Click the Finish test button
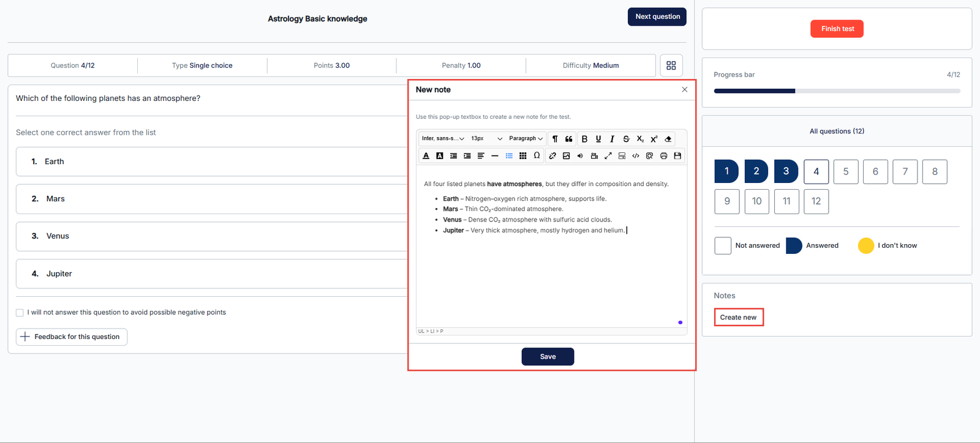The image size is (980, 443). tap(837, 29)
